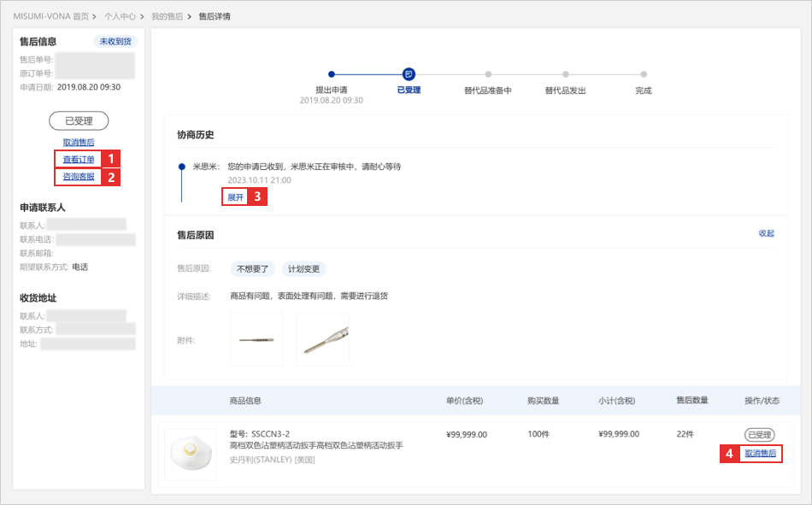The width and height of the screenshot is (812, 505).
Task: Select the 不想要了 reason tag
Action: [252, 269]
